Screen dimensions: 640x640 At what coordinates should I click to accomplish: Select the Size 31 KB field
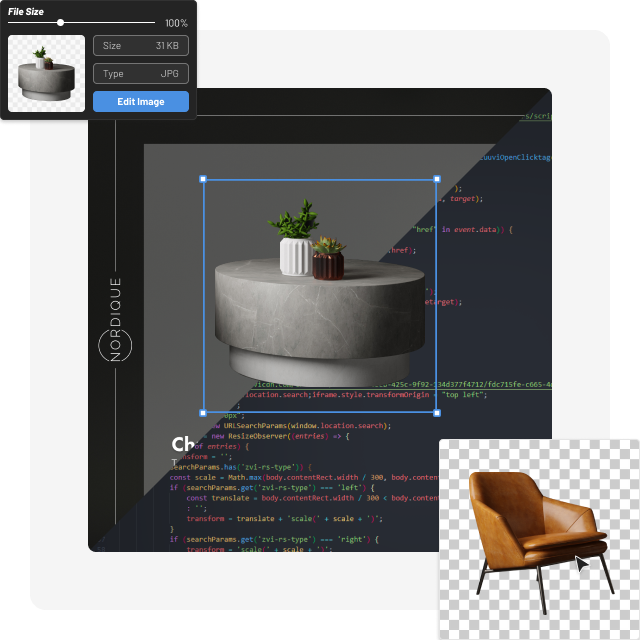tap(140, 46)
